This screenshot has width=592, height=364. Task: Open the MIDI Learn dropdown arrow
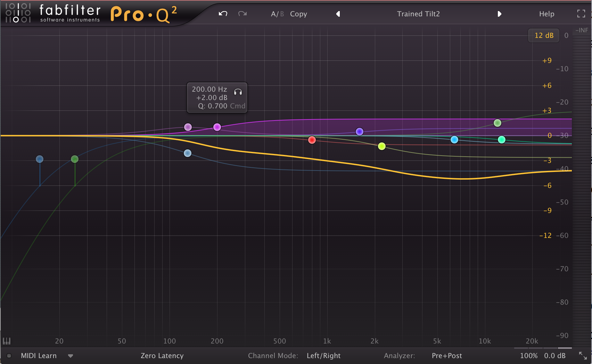click(71, 356)
